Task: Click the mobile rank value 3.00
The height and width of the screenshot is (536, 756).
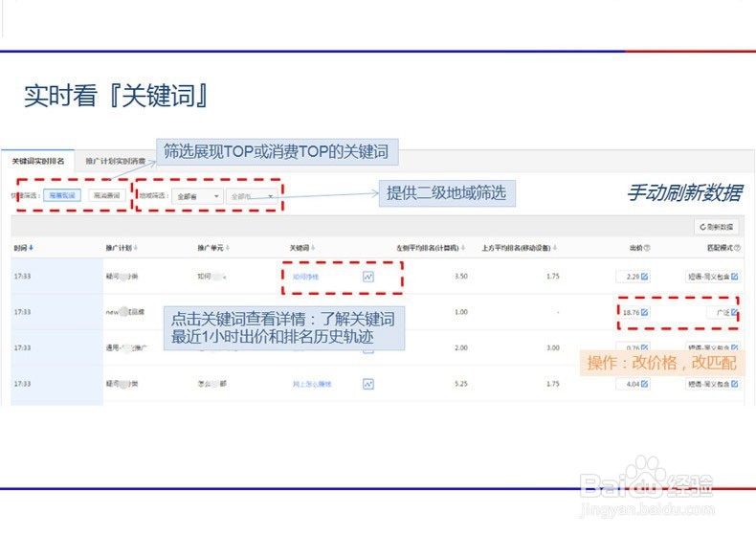Action: (x=552, y=347)
